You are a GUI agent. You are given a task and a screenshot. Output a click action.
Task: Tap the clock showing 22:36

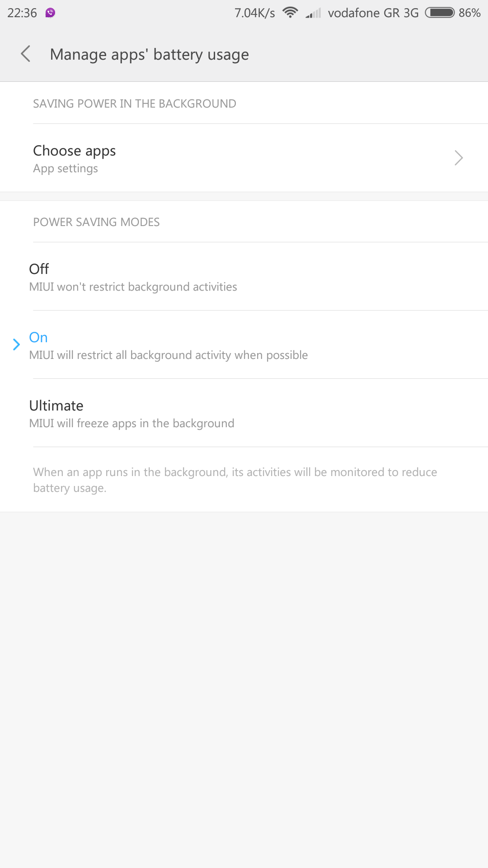click(x=22, y=13)
